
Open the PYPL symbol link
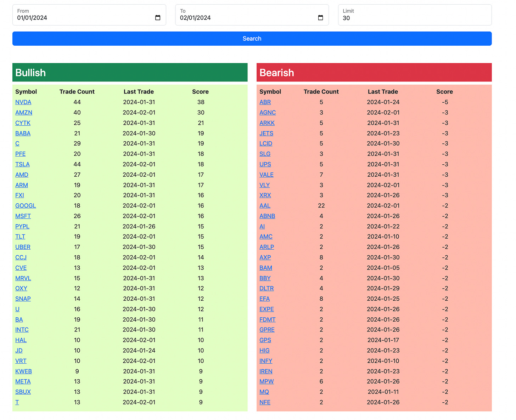tap(22, 226)
